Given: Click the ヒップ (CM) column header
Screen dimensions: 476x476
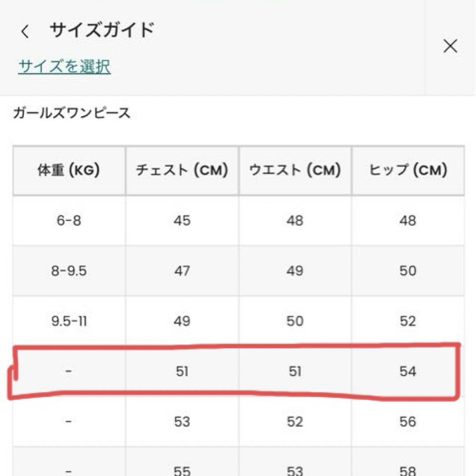Looking at the screenshot, I should click(x=408, y=170).
